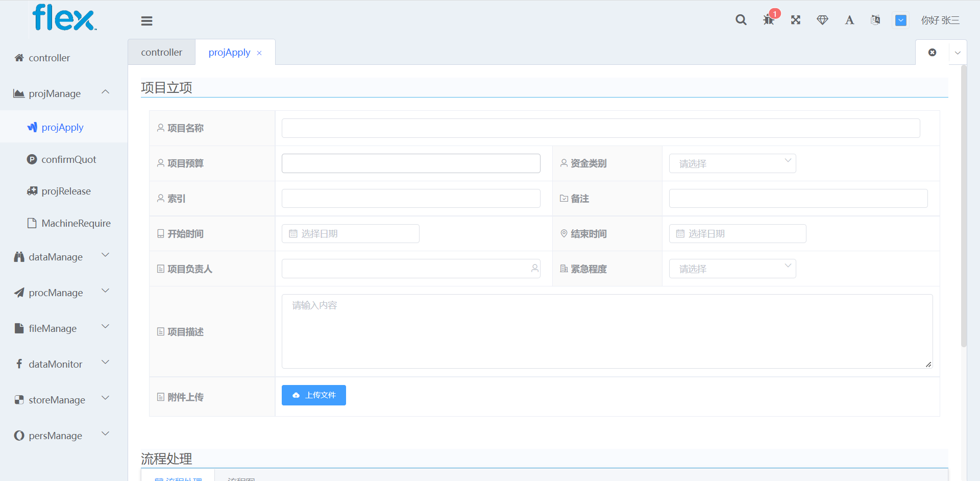Focus the 索引 input field
This screenshot has width=980, height=481.
[x=411, y=198]
